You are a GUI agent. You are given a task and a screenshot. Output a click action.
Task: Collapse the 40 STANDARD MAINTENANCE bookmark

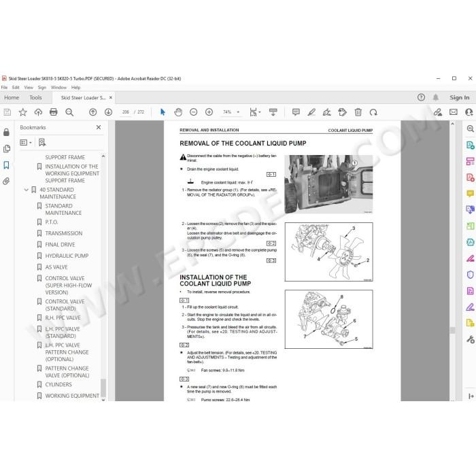pyautogui.click(x=26, y=190)
